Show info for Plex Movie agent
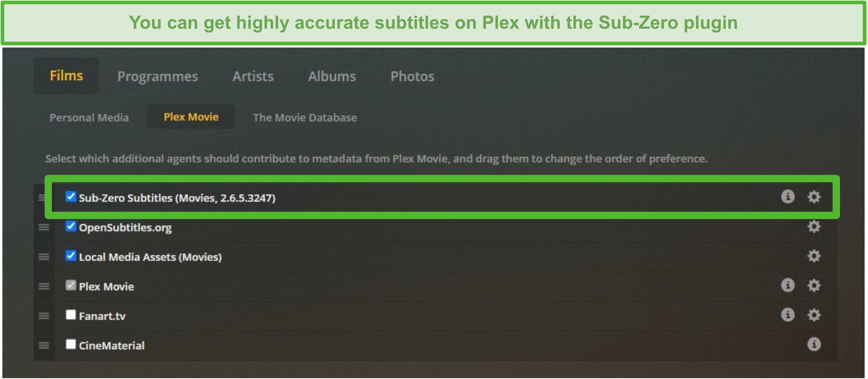 coord(788,285)
